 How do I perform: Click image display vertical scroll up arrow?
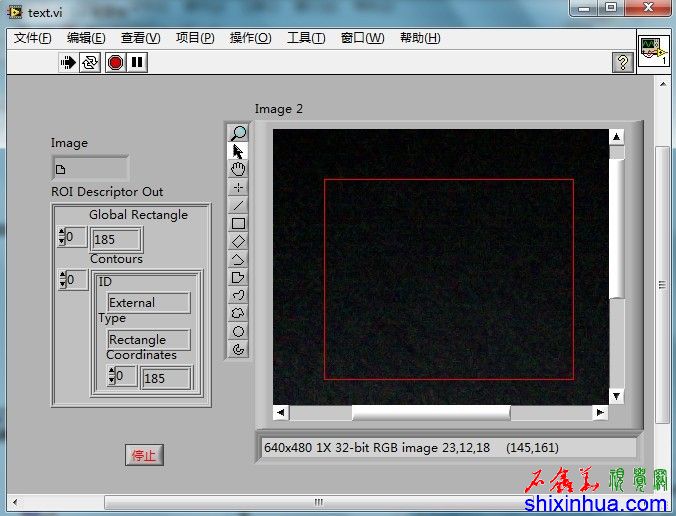pos(616,137)
